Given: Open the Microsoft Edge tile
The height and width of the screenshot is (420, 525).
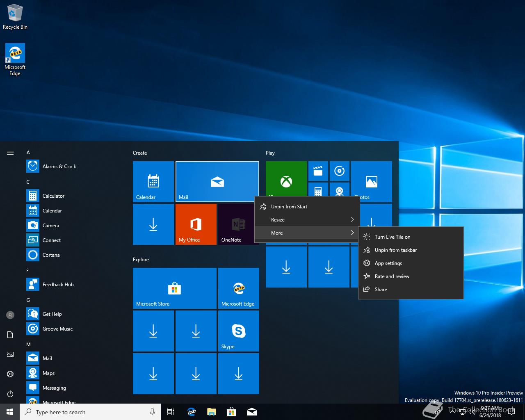Looking at the screenshot, I should click(x=239, y=288).
